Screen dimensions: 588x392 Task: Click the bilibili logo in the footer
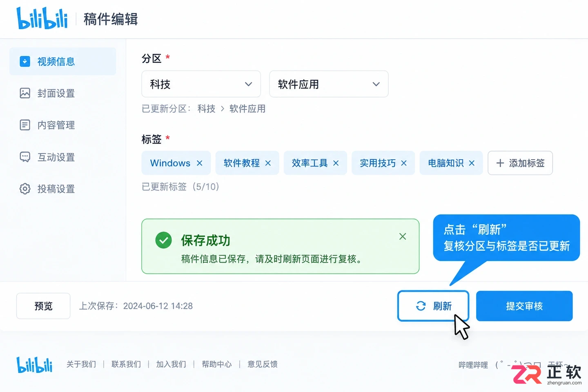[35, 364]
